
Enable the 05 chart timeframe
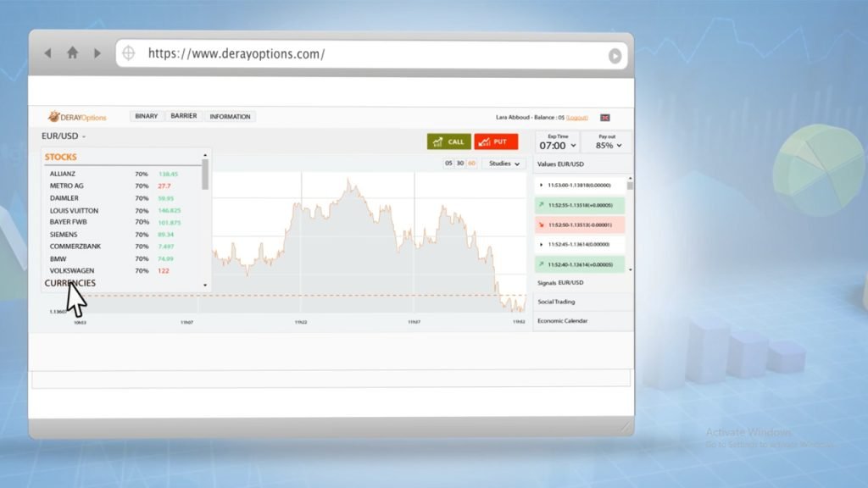(449, 163)
